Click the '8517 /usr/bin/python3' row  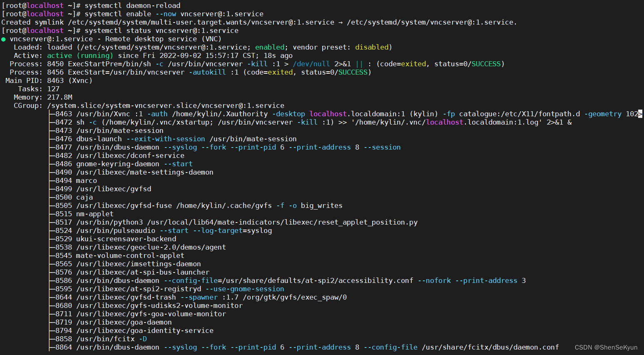(x=233, y=222)
